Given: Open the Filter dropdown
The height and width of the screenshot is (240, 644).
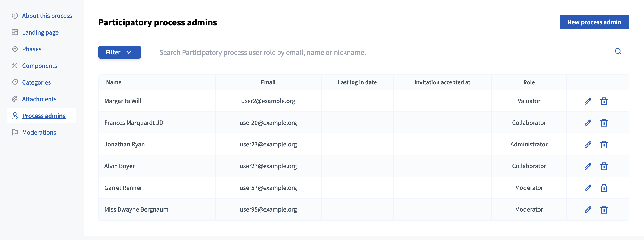Looking at the screenshot, I should 119,52.
